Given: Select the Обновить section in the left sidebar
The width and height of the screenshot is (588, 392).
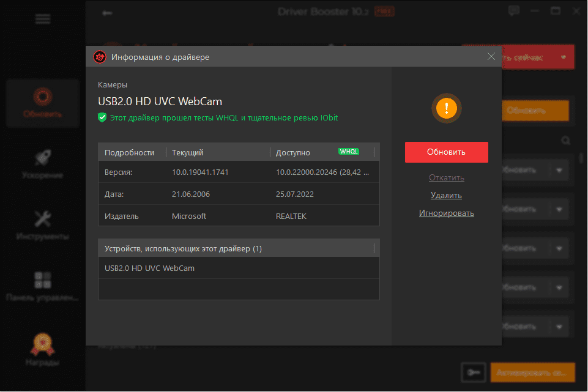Looking at the screenshot, I should tap(43, 103).
